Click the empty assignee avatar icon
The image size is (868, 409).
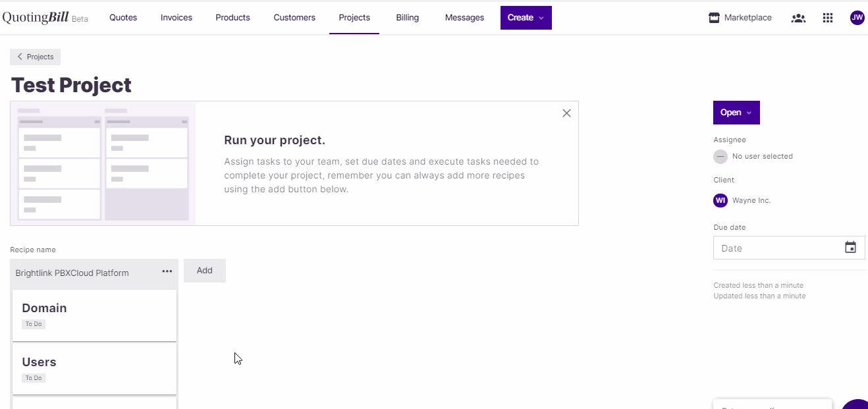pos(720,157)
